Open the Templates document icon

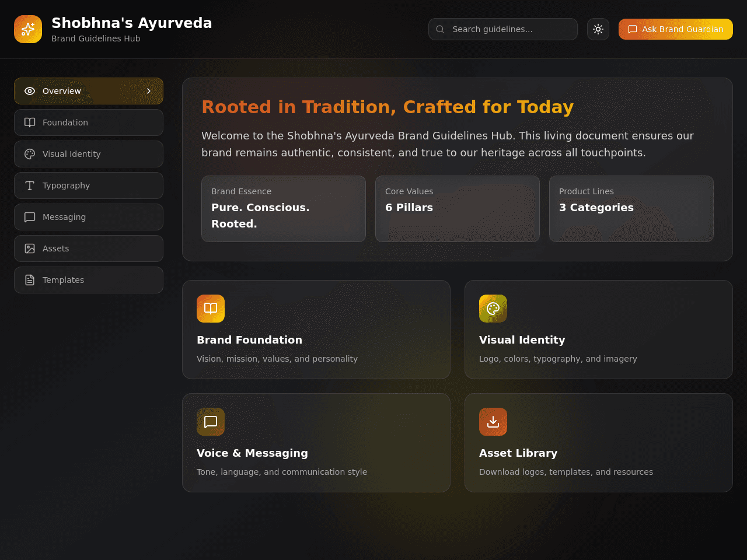pos(30,280)
